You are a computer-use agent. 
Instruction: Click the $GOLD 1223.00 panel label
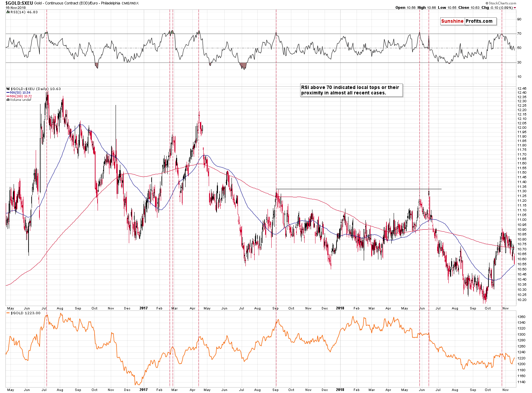pos(25,313)
